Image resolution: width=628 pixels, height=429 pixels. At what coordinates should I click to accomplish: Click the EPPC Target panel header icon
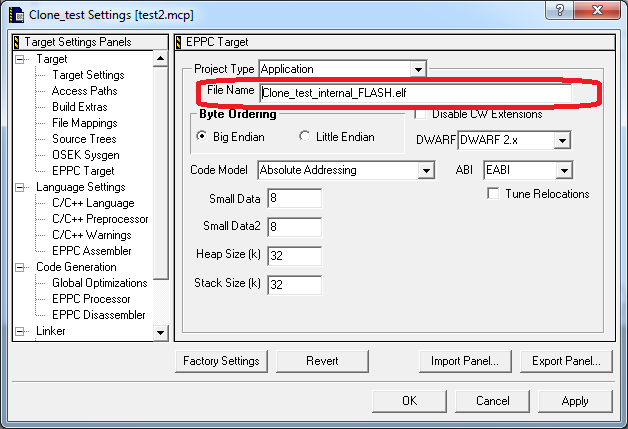click(179, 42)
